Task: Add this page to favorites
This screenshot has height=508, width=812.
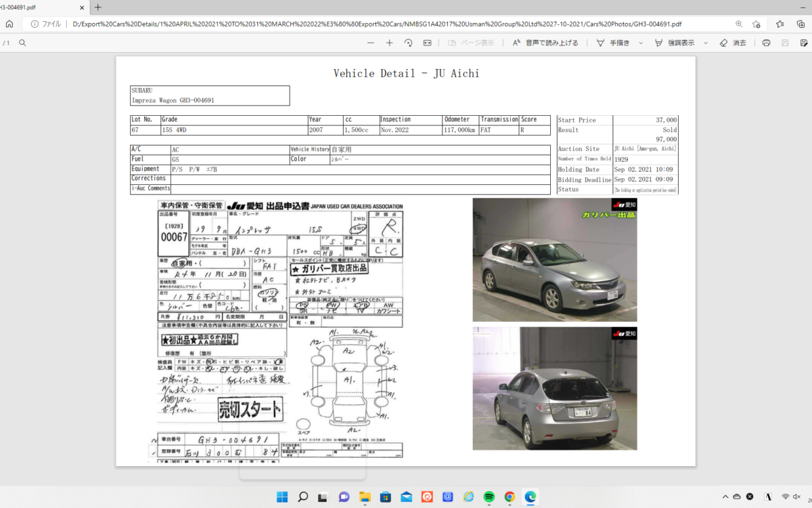Action: pos(757,24)
